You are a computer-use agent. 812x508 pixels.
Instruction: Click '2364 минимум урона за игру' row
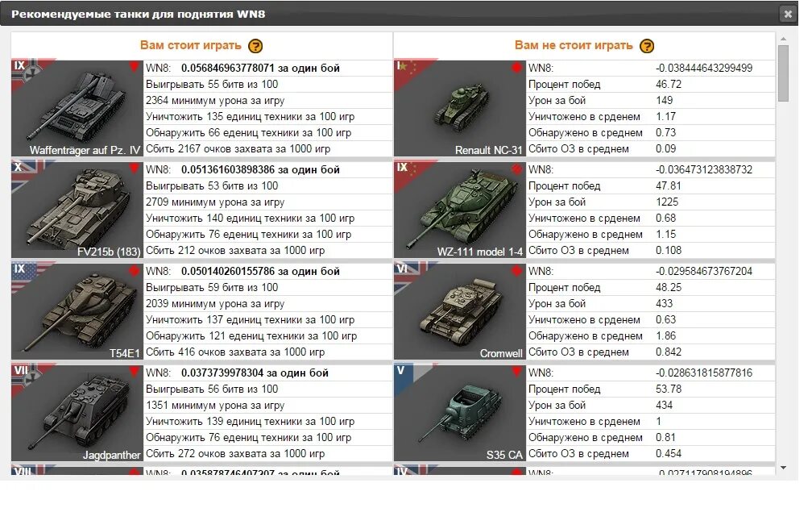267,101
